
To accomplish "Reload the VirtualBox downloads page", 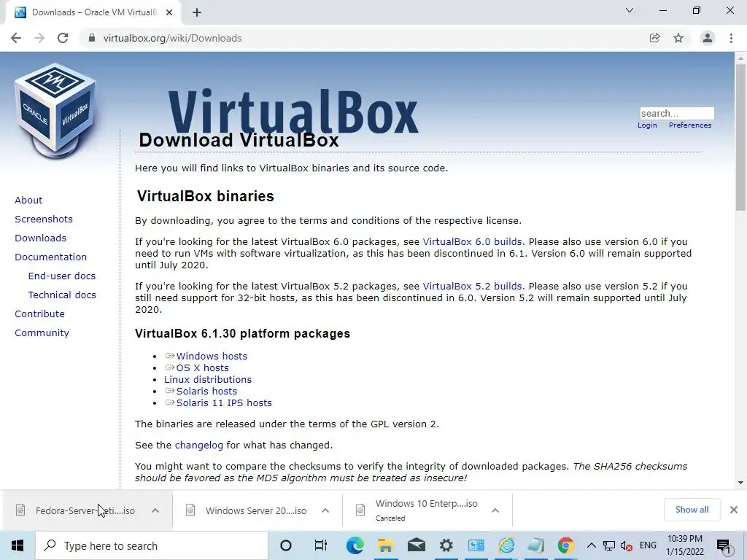I will coord(63,38).
